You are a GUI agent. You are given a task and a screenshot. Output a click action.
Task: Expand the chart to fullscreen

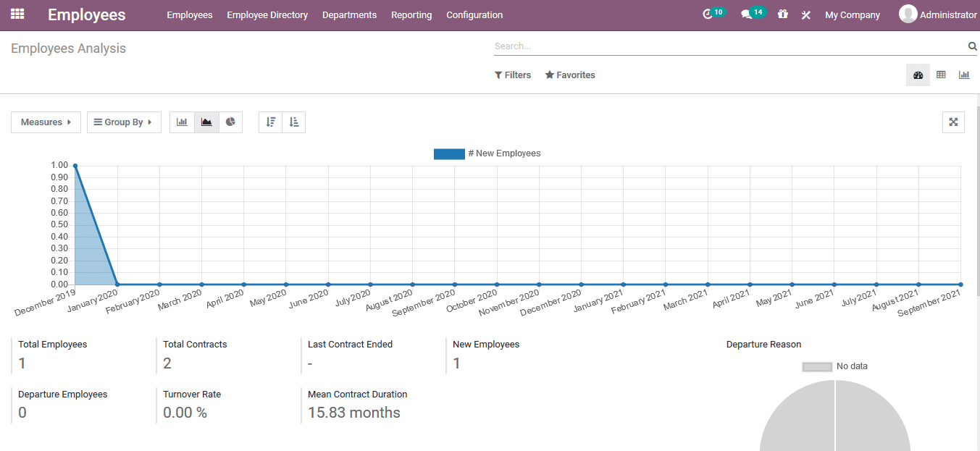953,122
